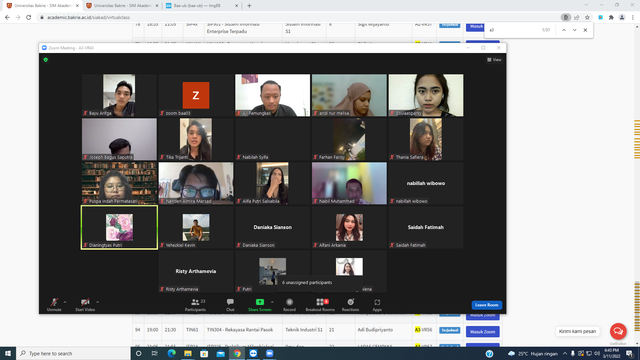Click the green Share Screen button
This screenshot has width=640, height=360.
[x=260, y=304]
